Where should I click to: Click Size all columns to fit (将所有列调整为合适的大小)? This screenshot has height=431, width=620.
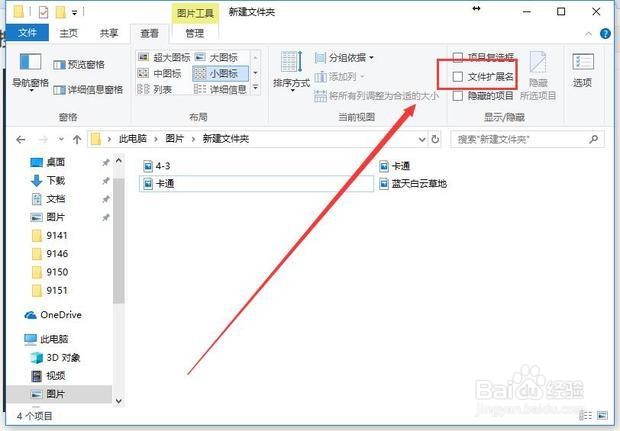coord(376,95)
